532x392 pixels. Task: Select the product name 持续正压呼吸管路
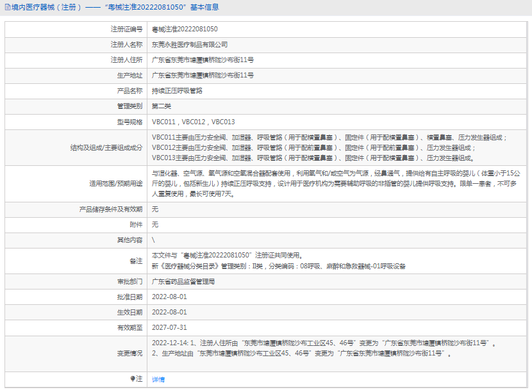[x=177, y=91]
